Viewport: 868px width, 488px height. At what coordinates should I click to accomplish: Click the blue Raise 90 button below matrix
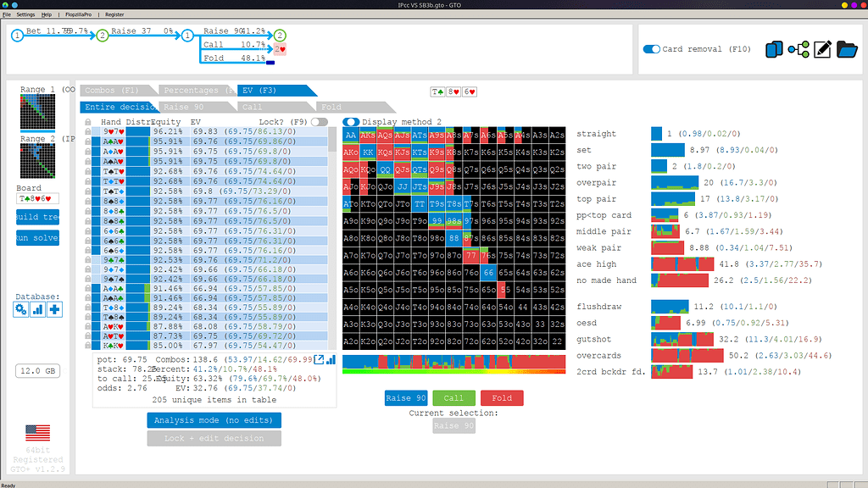(x=406, y=398)
